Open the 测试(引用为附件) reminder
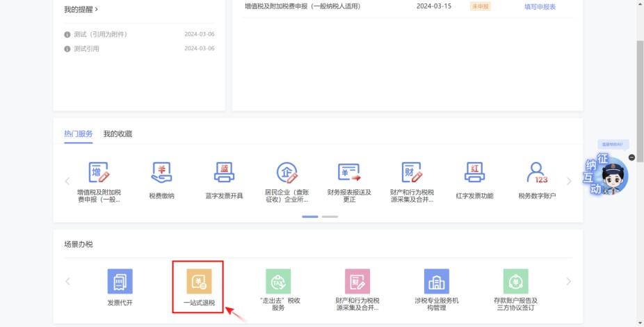This screenshot has height=327, width=644. click(x=100, y=34)
